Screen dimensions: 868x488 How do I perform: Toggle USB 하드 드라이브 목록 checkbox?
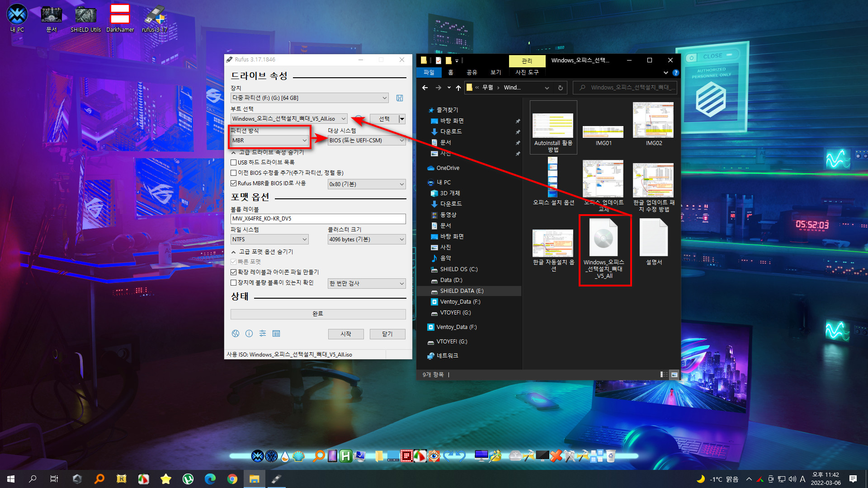pos(263,162)
